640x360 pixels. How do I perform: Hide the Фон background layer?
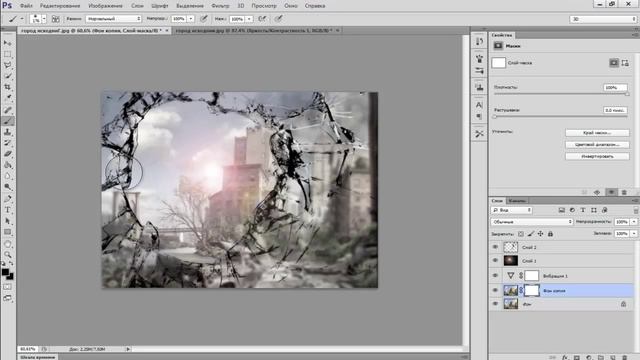495,304
